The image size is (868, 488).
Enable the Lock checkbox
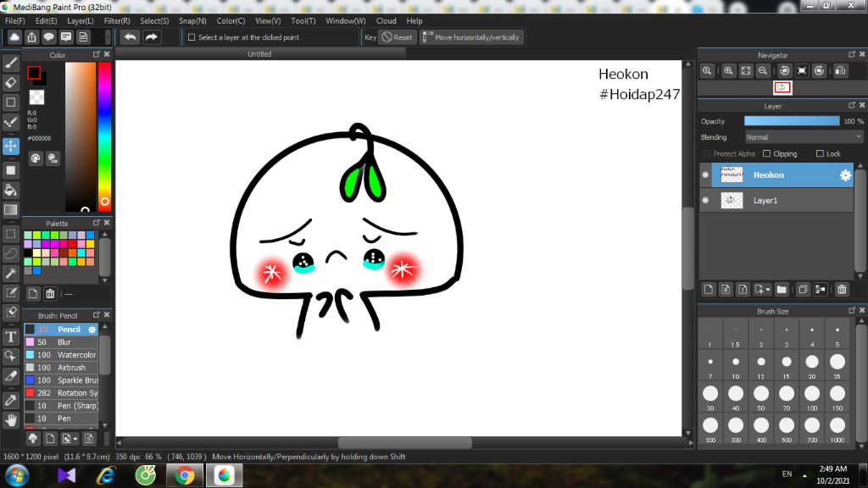coord(820,153)
